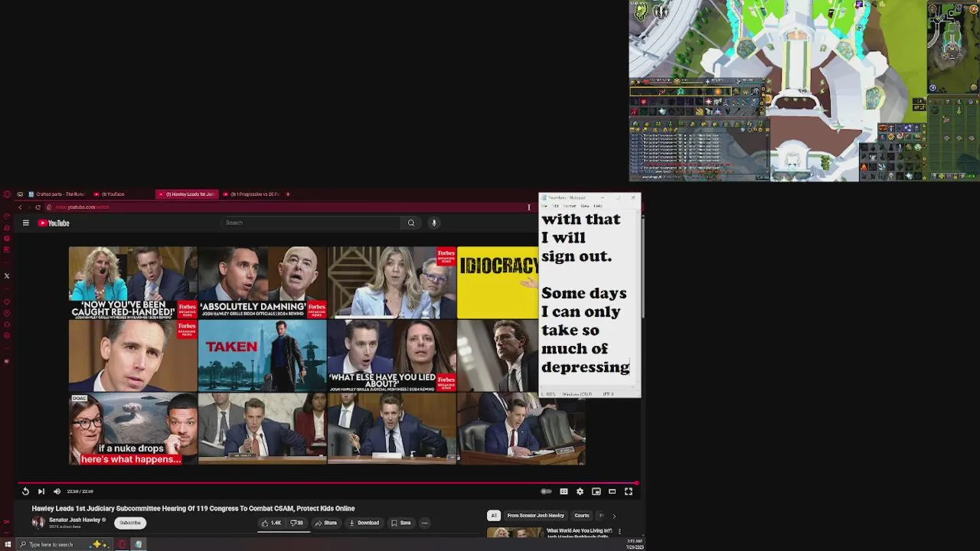Open the Share dialog for video

(325, 523)
